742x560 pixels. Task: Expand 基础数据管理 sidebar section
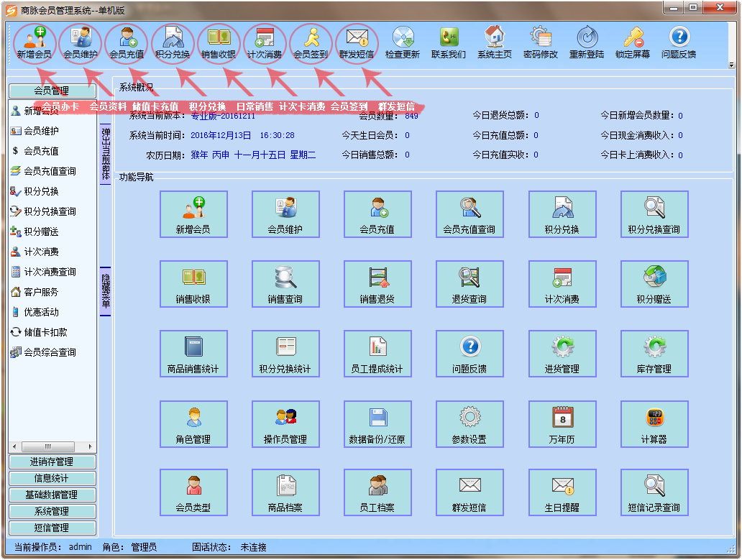coord(52,495)
